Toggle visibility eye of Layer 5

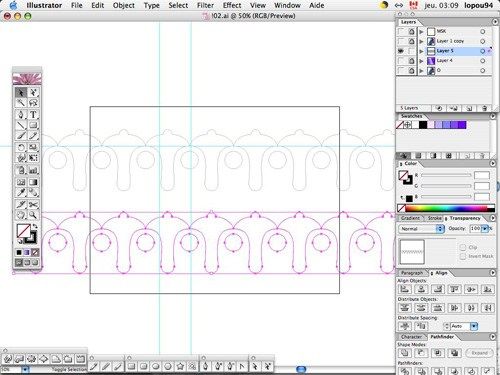(401, 51)
